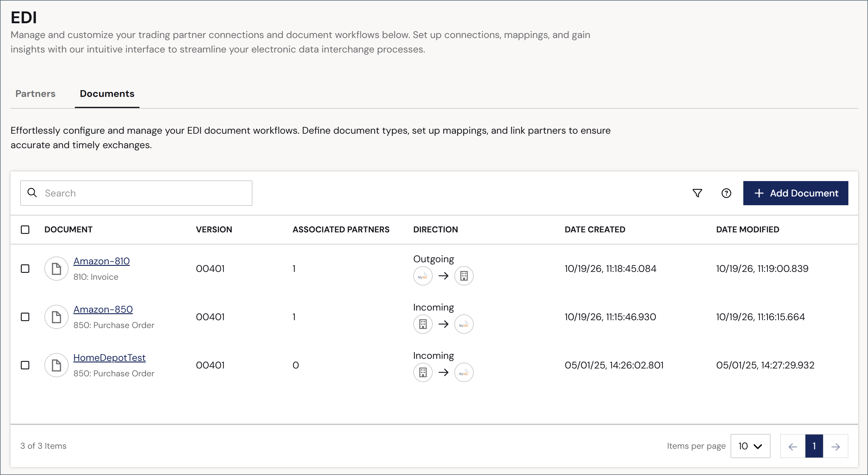Select page 1 in pagination
Screen dimensions: 868x475
point(814,446)
